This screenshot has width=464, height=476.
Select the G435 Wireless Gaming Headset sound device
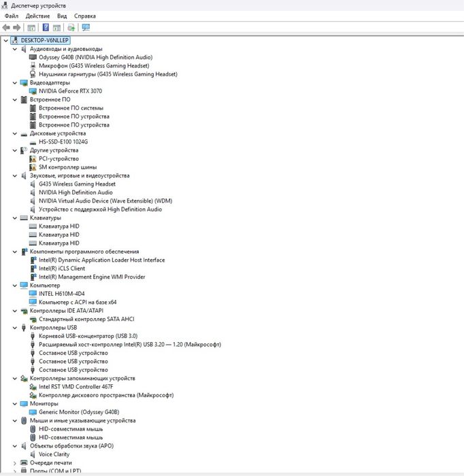[x=77, y=184]
